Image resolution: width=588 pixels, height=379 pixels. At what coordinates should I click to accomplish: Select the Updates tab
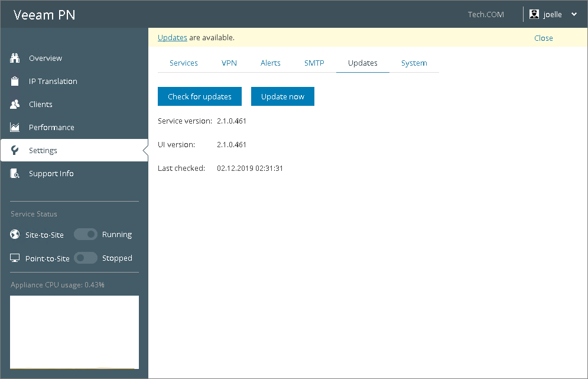coord(363,63)
